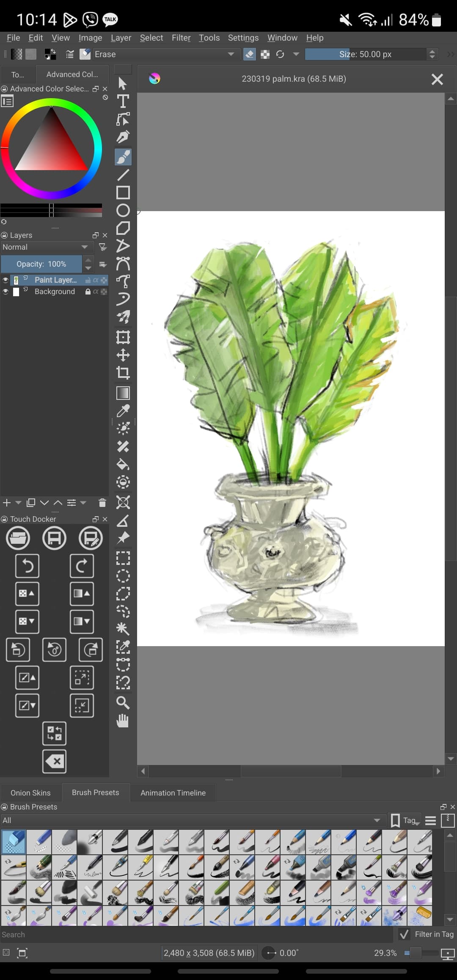Select the Crop tool
This screenshot has height=980, width=457.
pos(123,373)
